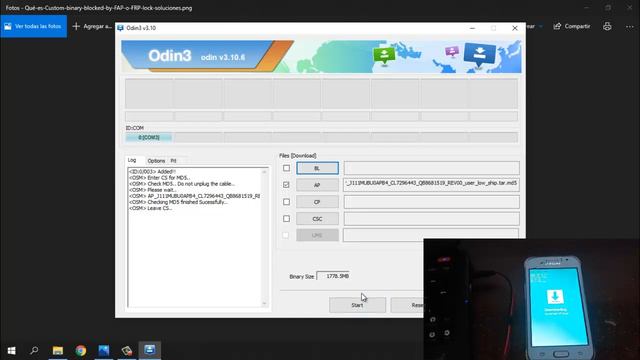Close the Odin3 window
Viewport: 640px width, 360px height.
coord(515,28)
